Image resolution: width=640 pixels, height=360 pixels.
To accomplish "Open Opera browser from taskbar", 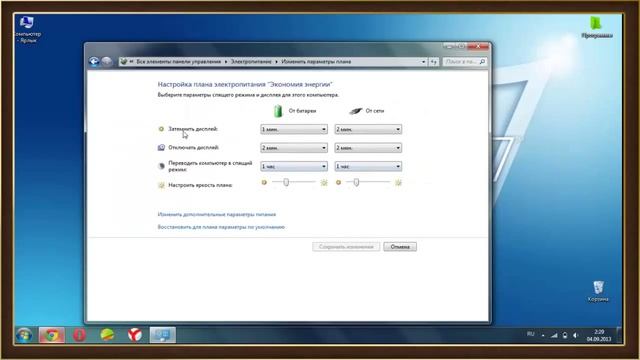I will [x=79, y=335].
